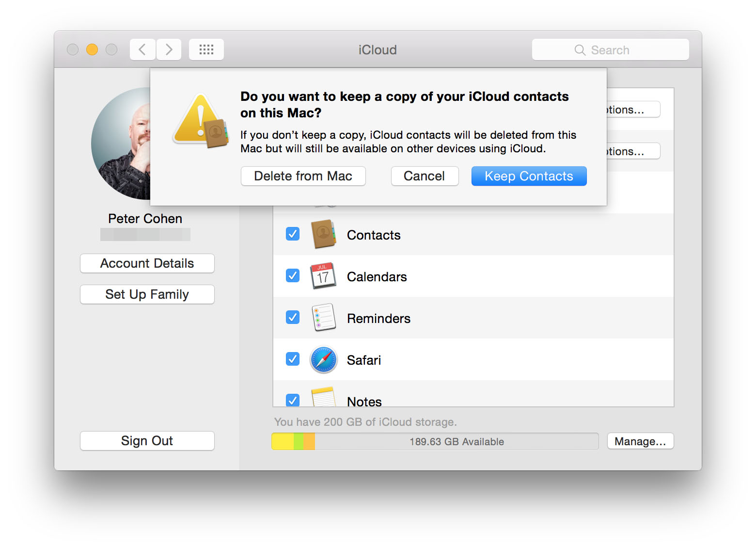Screen dimensions: 756x548
Task: Select the Contacts row label
Action: click(374, 235)
